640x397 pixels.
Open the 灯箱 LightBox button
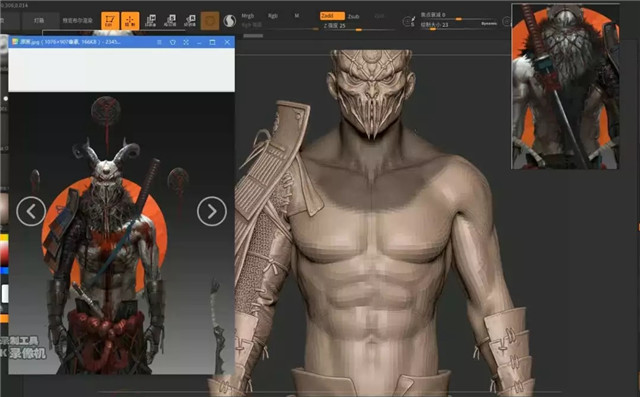[x=39, y=20]
